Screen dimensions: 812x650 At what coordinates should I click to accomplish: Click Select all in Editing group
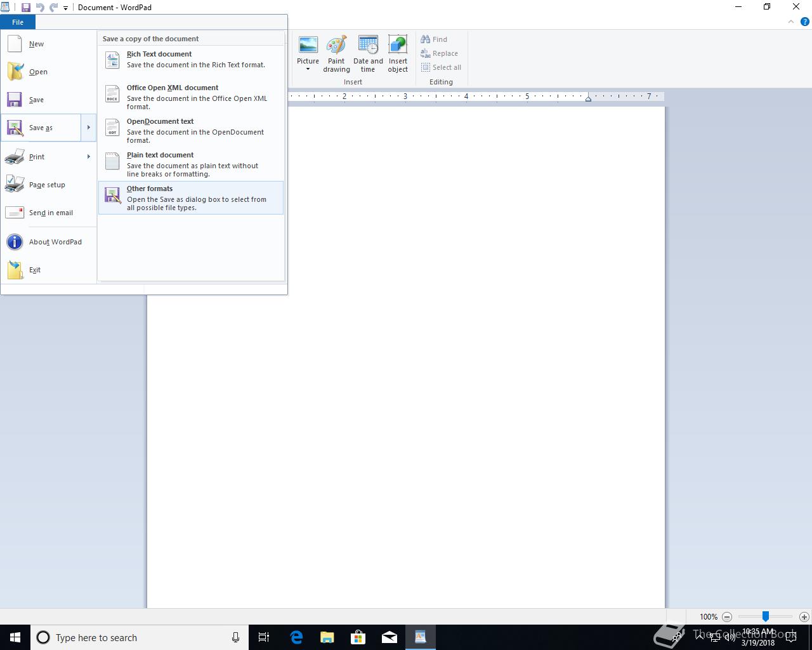click(441, 67)
